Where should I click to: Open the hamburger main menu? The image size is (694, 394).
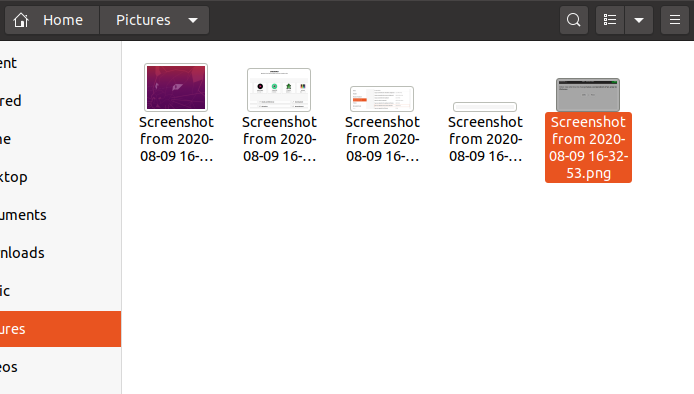(x=675, y=20)
